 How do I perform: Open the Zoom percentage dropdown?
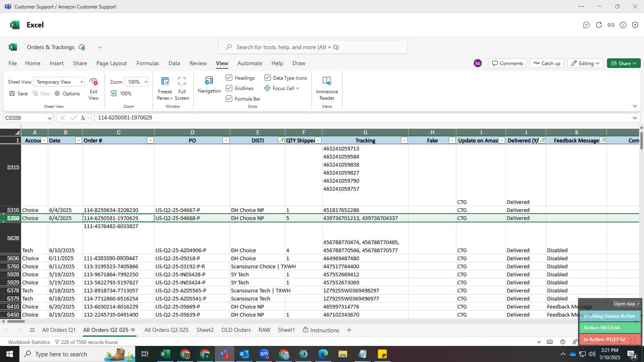(136, 82)
